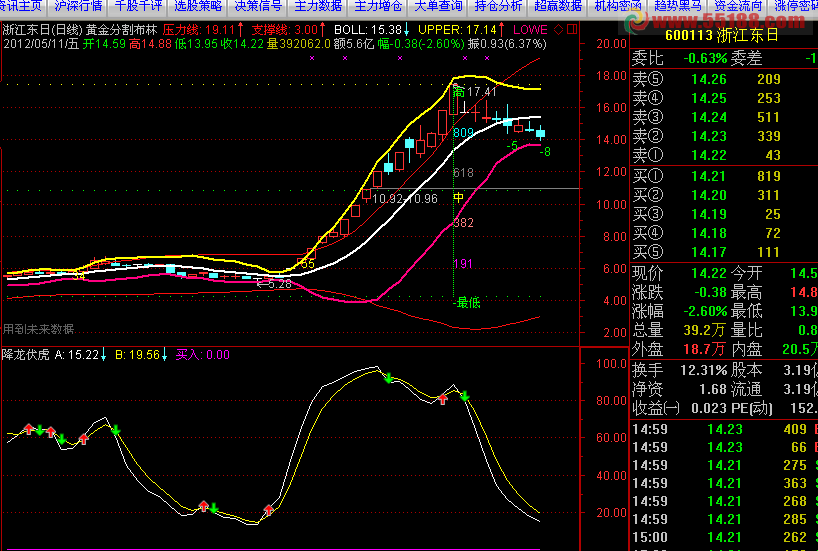The image size is (818, 551).
Task: Click the 卖② 14.23 order row
Action: (724, 136)
